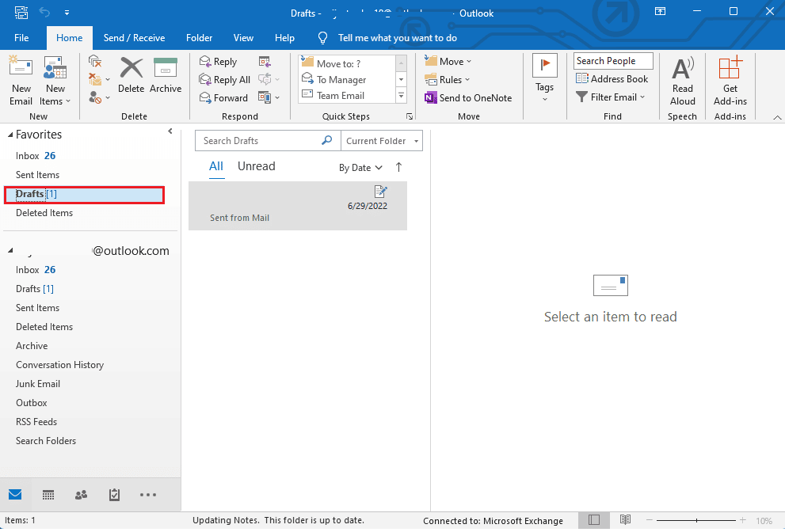
Task: Expand the By Date sort dropdown
Action: coord(360,168)
